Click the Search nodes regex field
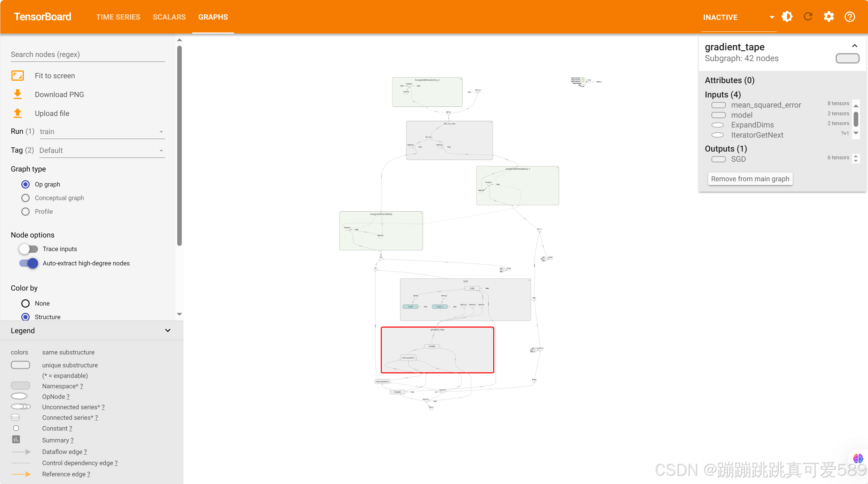 click(87, 54)
